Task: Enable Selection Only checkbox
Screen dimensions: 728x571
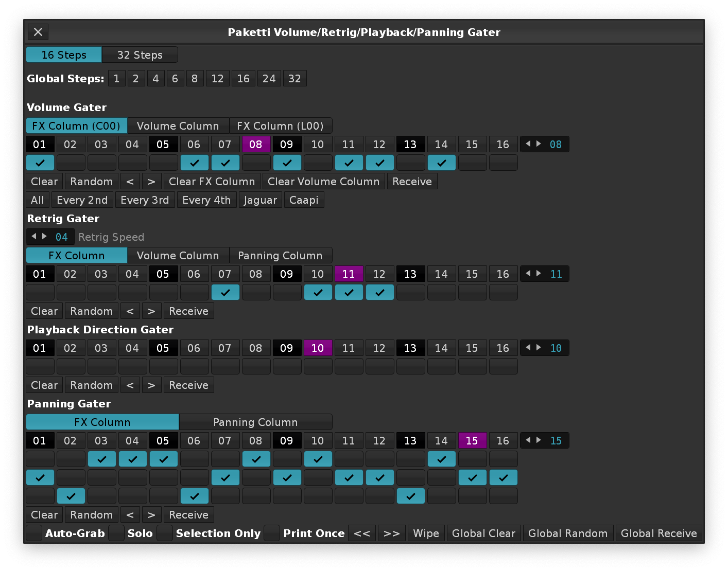Action: (x=165, y=533)
